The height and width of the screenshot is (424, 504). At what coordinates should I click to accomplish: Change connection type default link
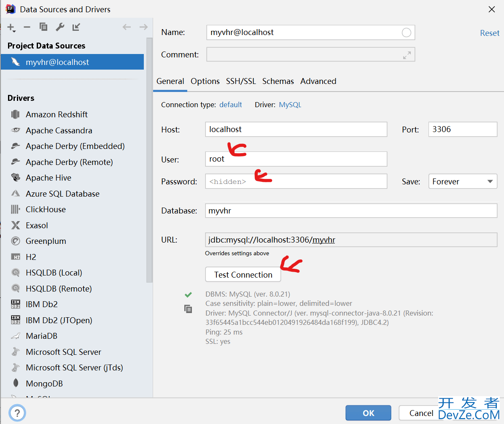pyautogui.click(x=230, y=105)
